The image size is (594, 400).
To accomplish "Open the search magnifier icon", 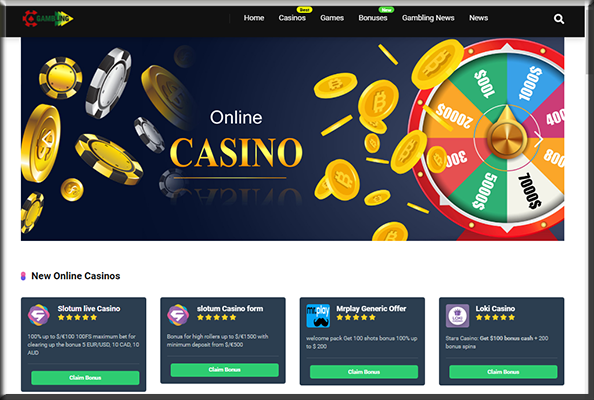I will 559,19.
